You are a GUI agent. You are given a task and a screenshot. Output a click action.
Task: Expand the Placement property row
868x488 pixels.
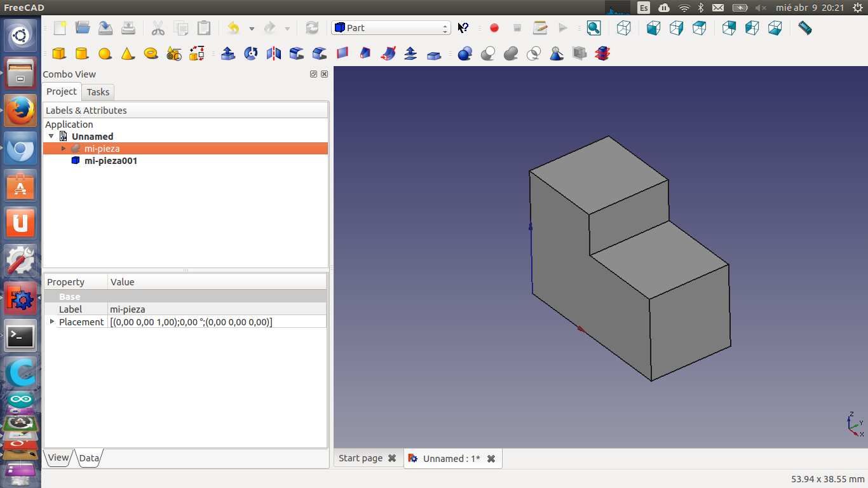click(52, 322)
